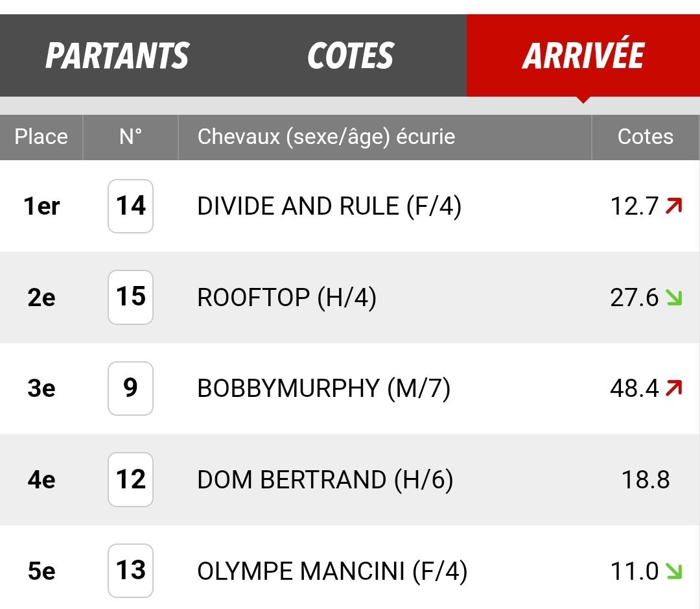
Task: Open horse ROOFTOP details
Action: pyautogui.click(x=286, y=298)
